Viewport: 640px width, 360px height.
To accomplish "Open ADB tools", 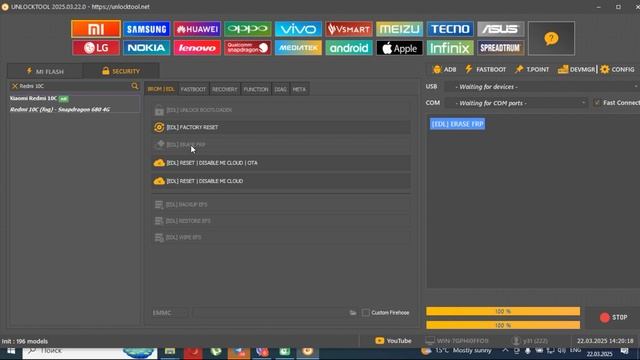I will [x=444, y=69].
